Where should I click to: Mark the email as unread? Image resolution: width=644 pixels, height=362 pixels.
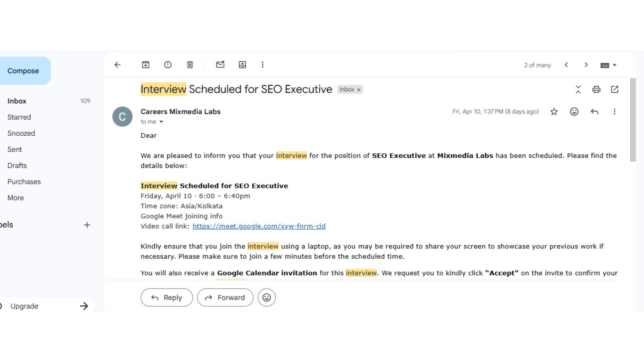tap(220, 65)
